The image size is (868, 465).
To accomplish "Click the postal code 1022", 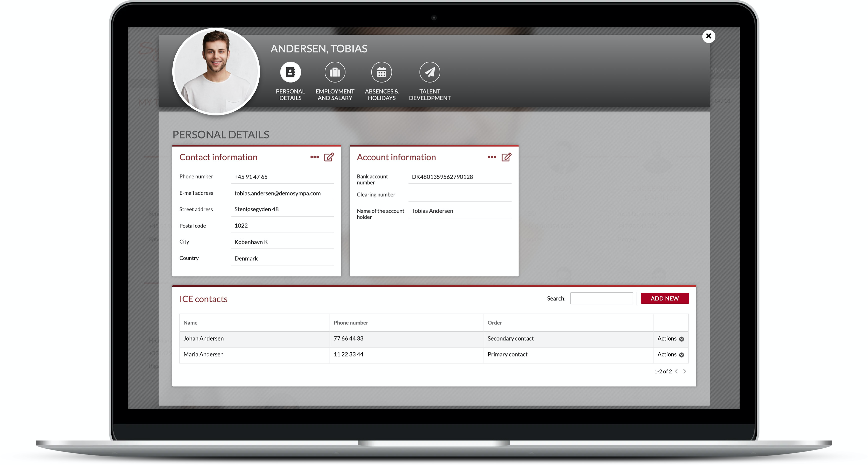I will pos(241,225).
